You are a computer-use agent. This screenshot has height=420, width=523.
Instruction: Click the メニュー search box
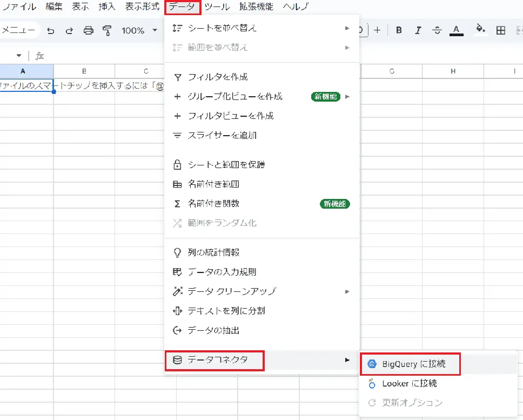point(19,30)
